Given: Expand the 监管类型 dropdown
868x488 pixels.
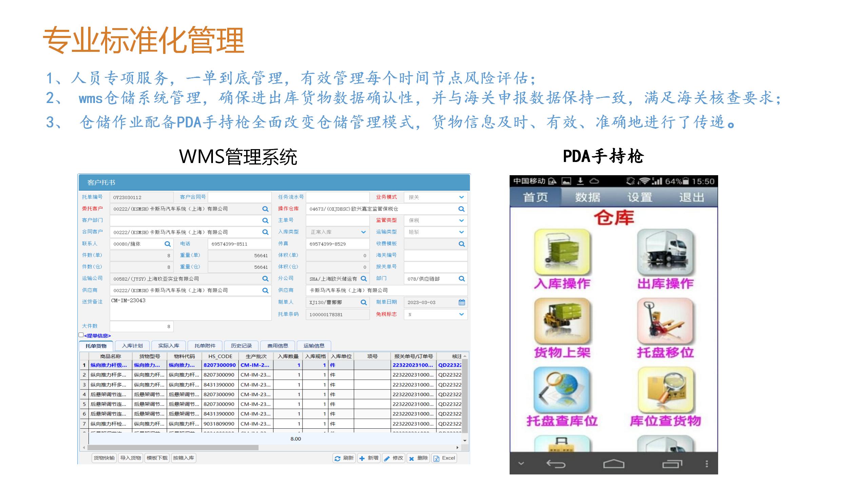Looking at the screenshot, I should click(461, 220).
